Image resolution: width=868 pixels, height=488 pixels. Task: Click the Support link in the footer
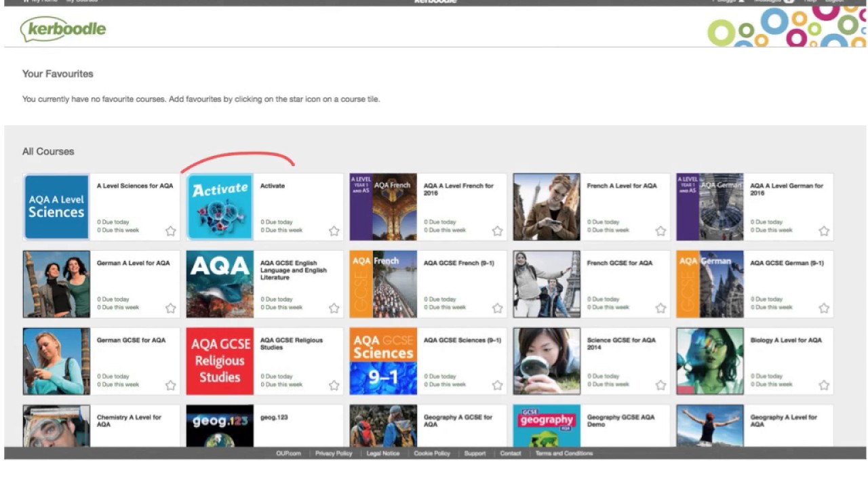(x=475, y=453)
